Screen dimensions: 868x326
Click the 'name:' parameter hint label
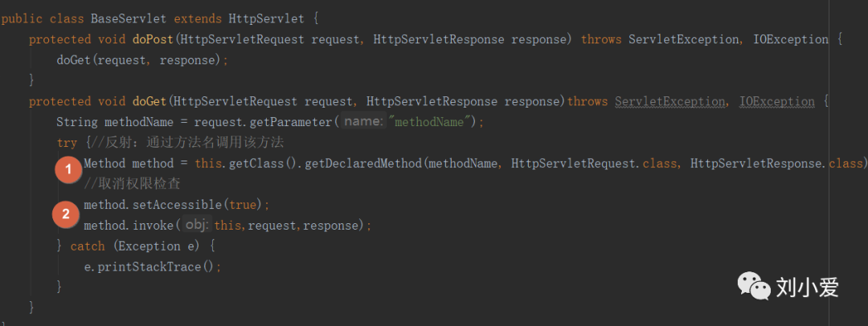coord(363,122)
